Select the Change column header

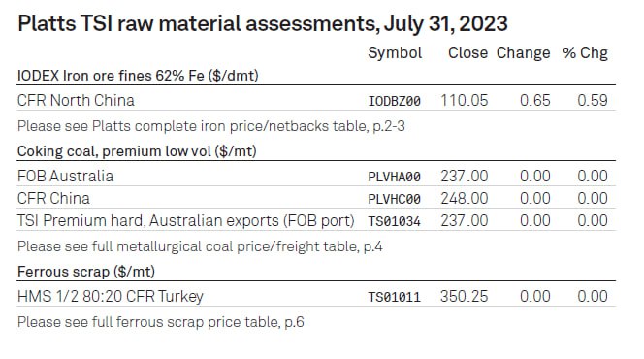tap(524, 53)
